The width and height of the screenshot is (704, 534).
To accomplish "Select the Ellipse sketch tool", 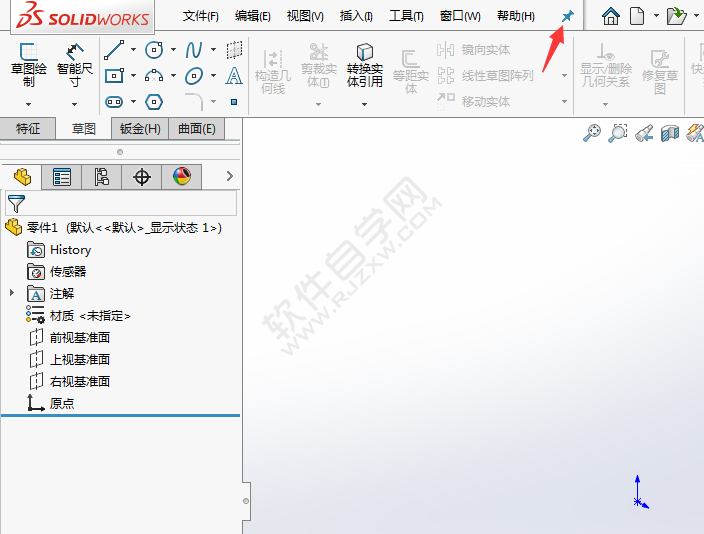I will coord(194,76).
